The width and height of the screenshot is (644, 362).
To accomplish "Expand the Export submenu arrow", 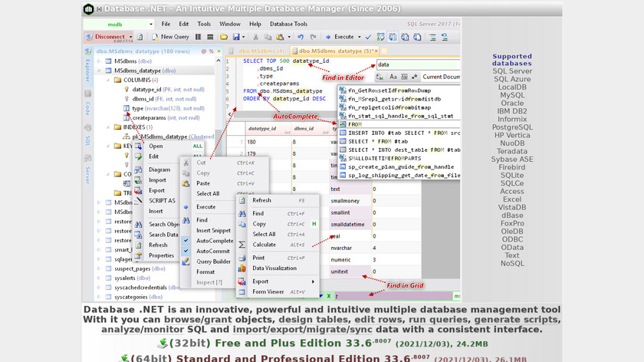I will click(312, 281).
